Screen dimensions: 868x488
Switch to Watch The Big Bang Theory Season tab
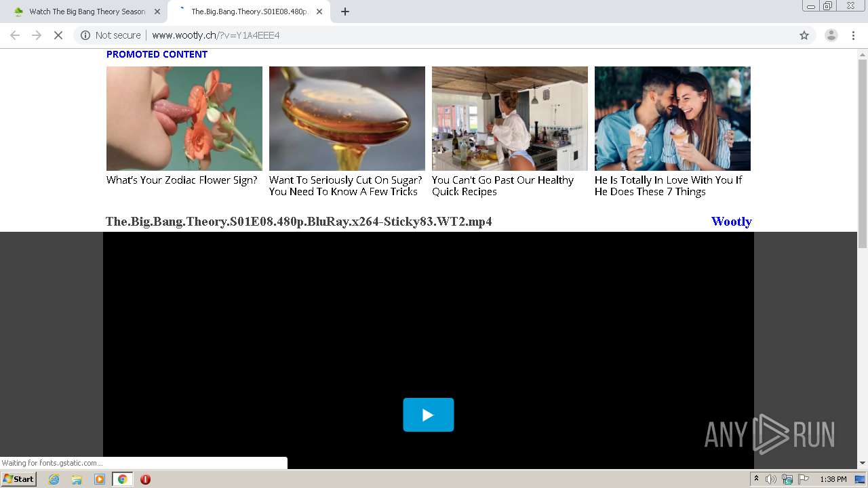pyautogui.click(x=87, y=12)
